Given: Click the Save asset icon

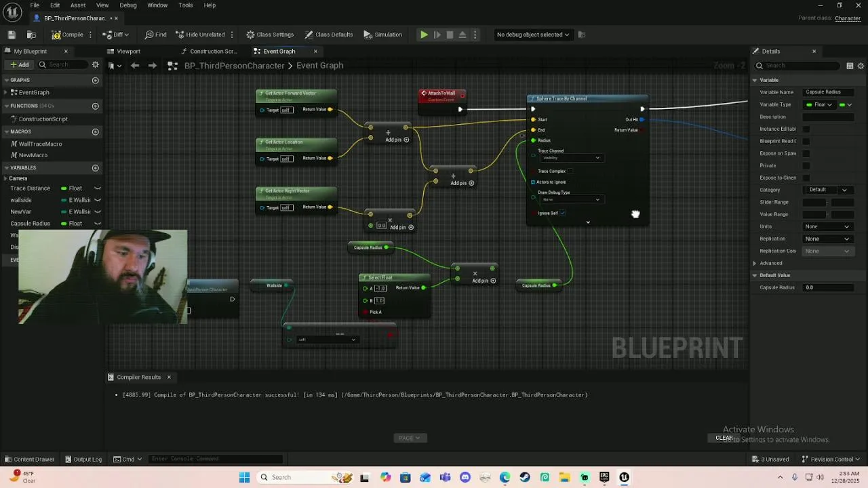Looking at the screenshot, I should pos(12,35).
